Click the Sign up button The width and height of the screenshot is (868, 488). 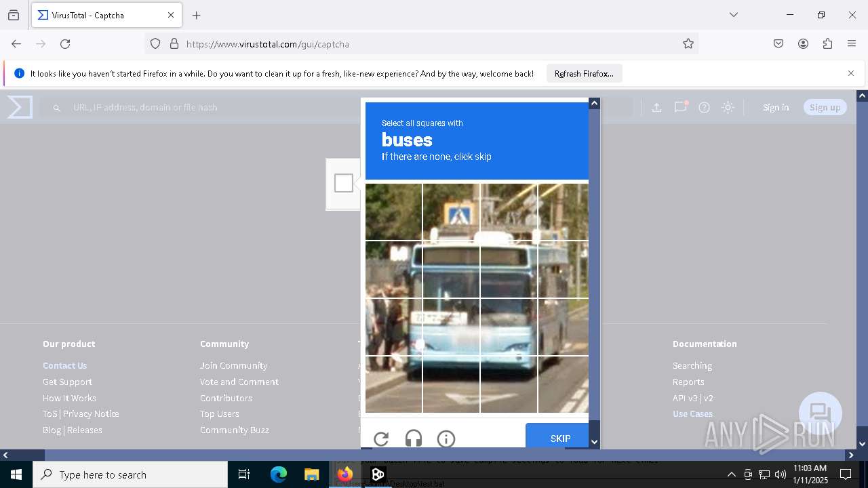tap(825, 107)
